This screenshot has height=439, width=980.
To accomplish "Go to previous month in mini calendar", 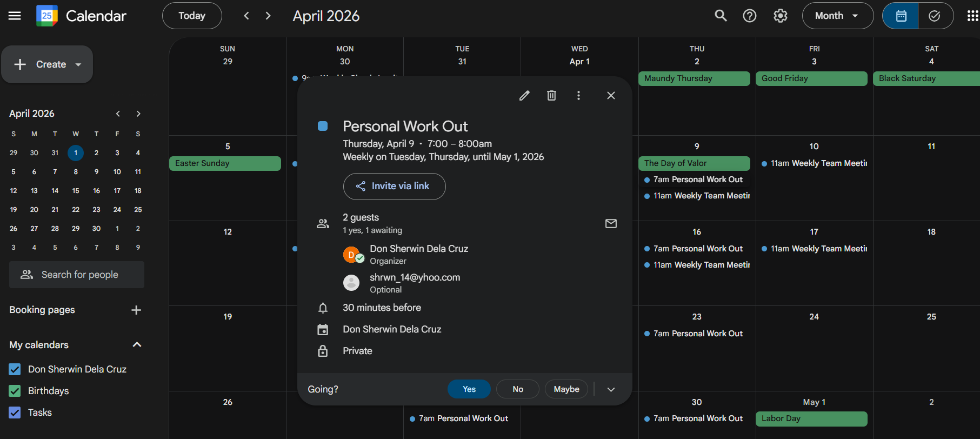I will pos(118,114).
